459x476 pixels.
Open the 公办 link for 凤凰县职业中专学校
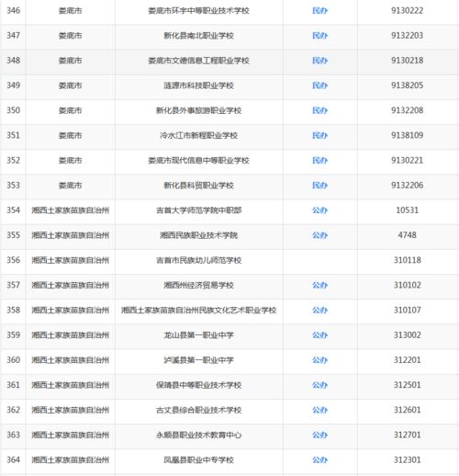click(x=319, y=460)
